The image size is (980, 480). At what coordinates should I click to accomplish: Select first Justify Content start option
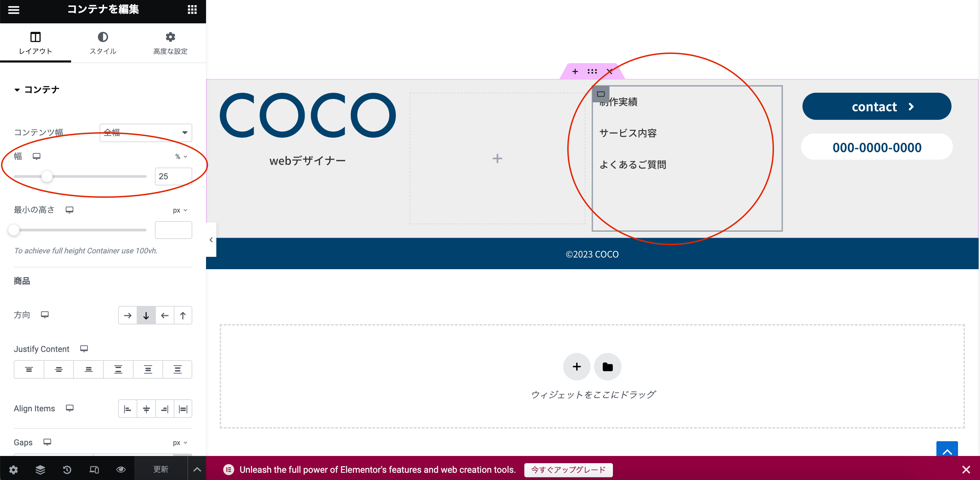[x=29, y=369]
